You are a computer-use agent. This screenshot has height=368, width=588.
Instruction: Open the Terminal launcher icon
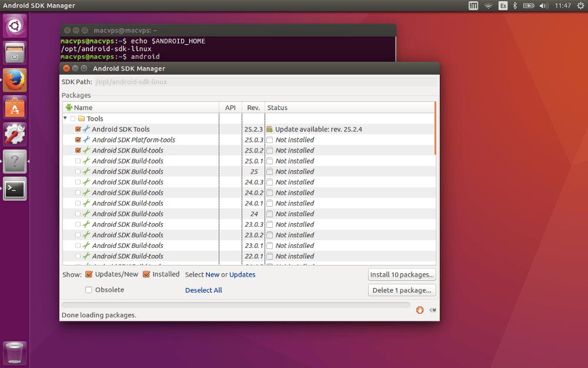pyautogui.click(x=15, y=189)
